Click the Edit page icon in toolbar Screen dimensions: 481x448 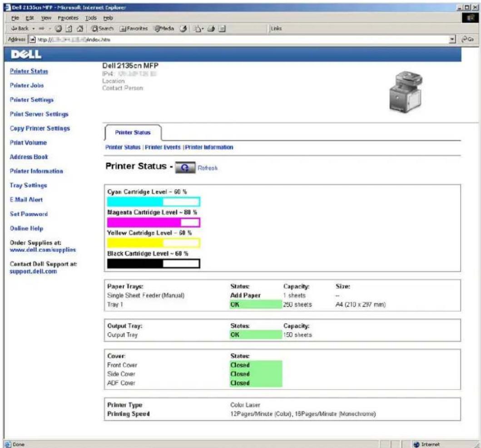(222, 29)
